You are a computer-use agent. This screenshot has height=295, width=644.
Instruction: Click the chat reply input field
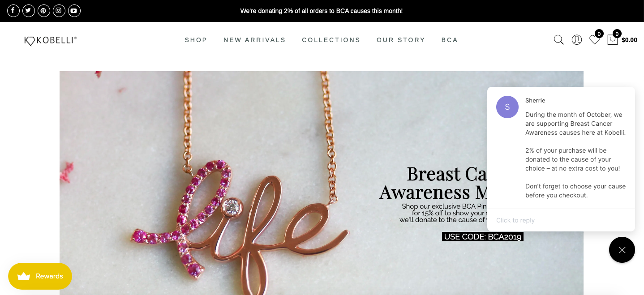[x=561, y=220]
